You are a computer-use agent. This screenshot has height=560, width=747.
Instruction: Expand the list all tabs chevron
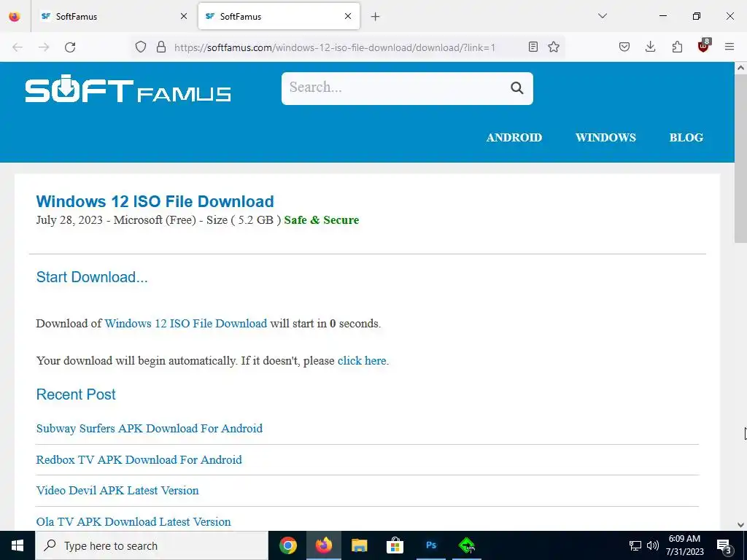point(602,16)
